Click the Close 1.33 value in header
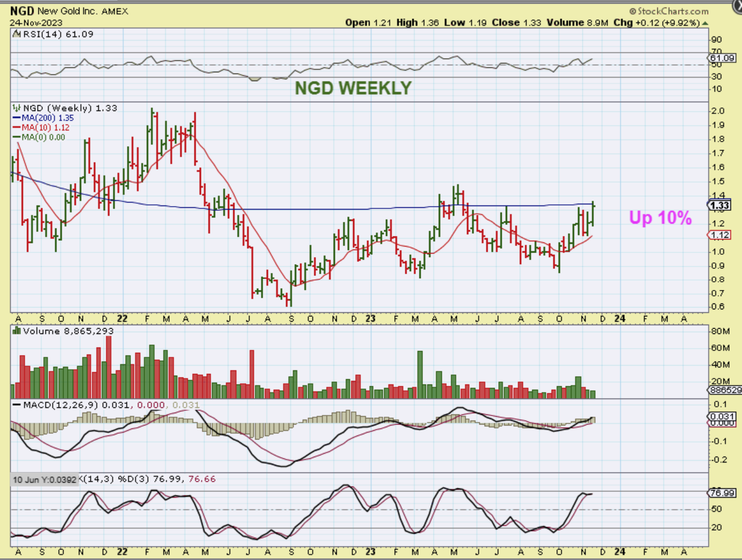This screenshot has width=742, height=560. (x=516, y=22)
